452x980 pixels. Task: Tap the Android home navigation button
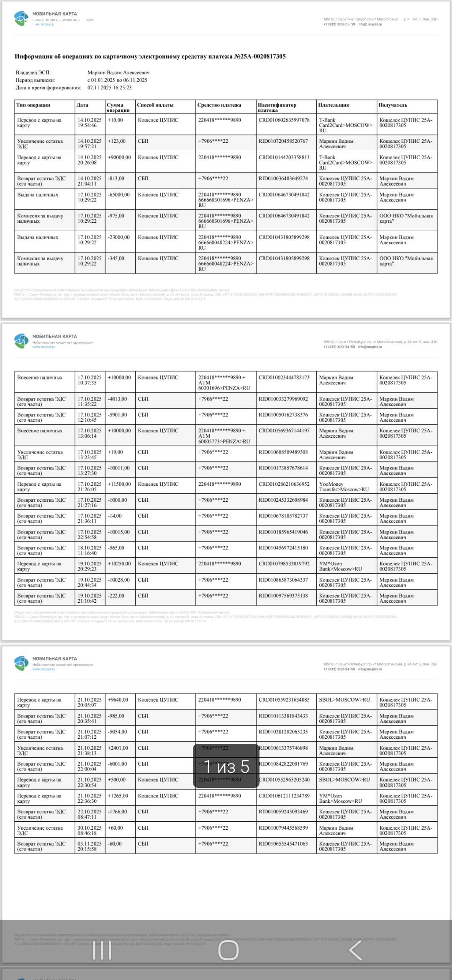point(229,950)
